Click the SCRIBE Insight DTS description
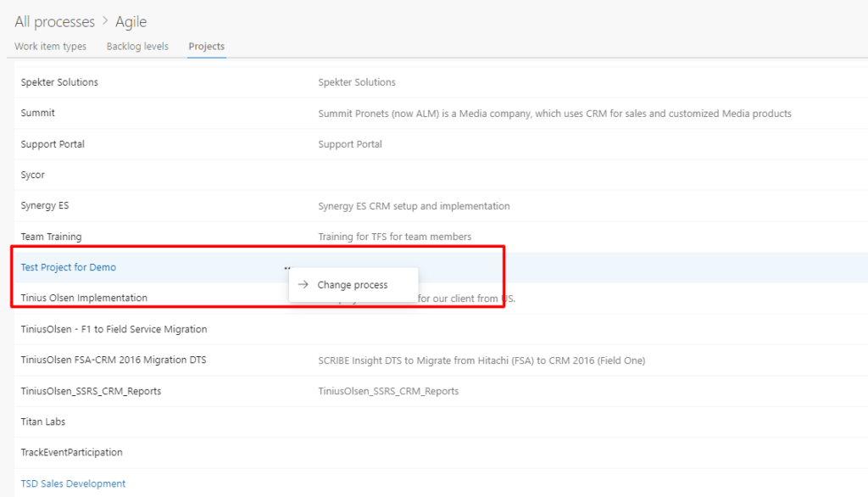 (x=481, y=360)
